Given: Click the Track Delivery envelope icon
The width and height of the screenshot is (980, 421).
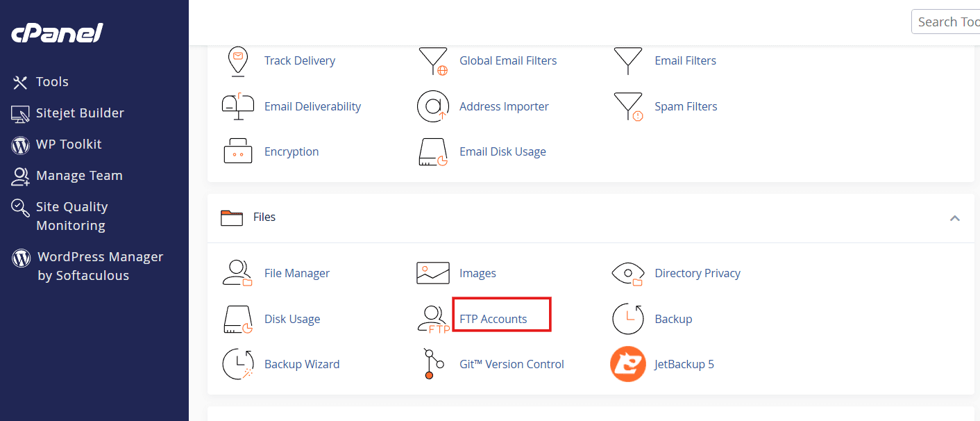Looking at the screenshot, I should click(237, 61).
